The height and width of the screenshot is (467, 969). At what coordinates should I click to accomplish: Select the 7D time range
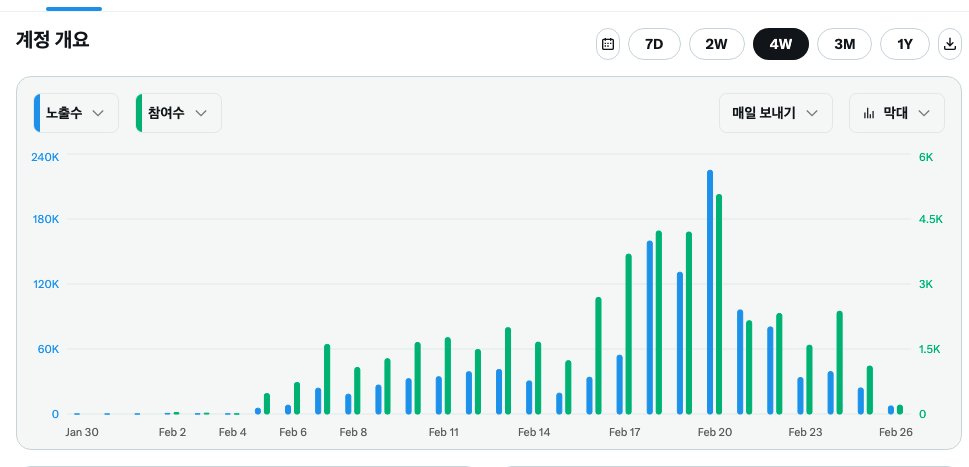654,44
